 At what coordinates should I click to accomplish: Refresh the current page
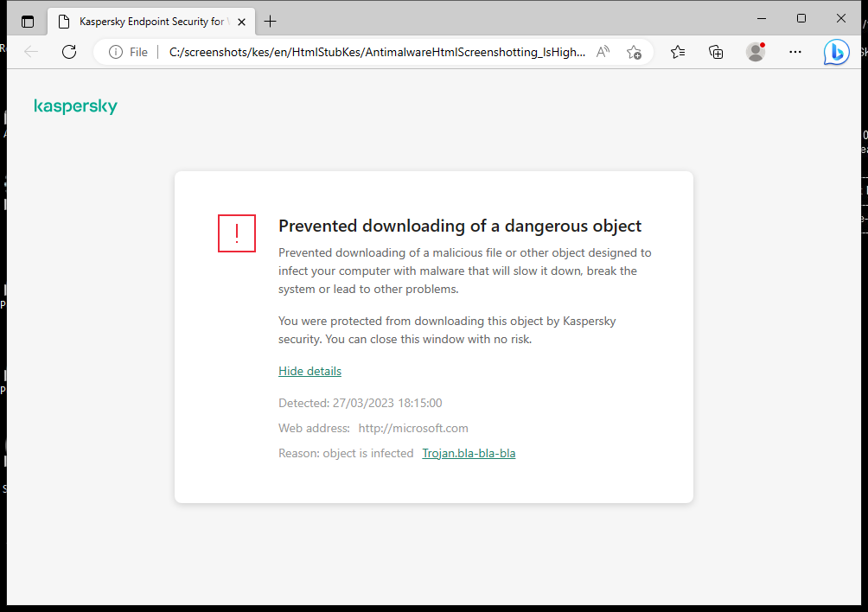pos(69,52)
